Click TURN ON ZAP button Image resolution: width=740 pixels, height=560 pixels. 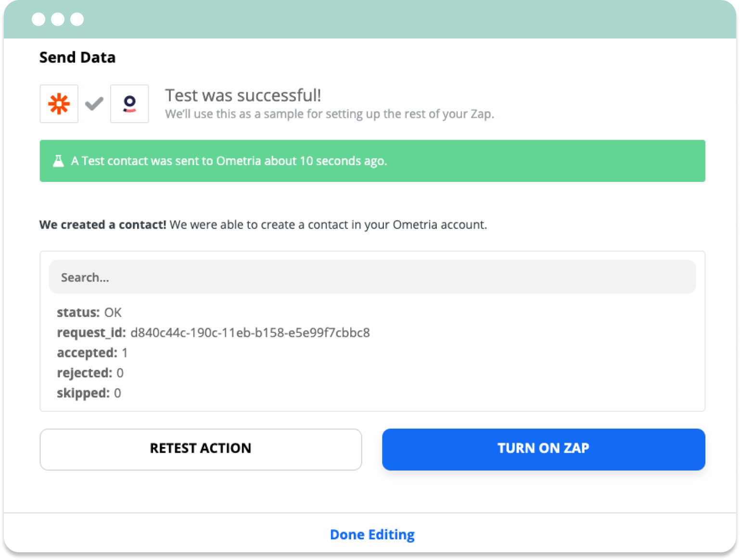click(544, 449)
